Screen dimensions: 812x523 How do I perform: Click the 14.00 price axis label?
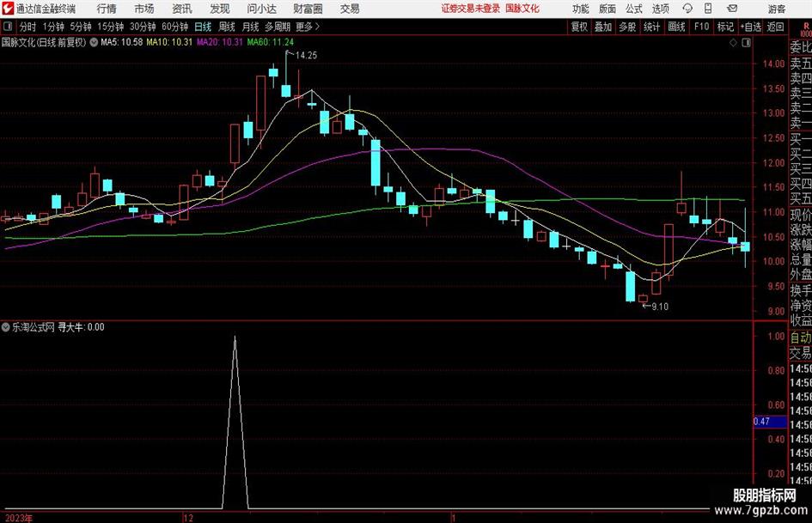[773, 64]
